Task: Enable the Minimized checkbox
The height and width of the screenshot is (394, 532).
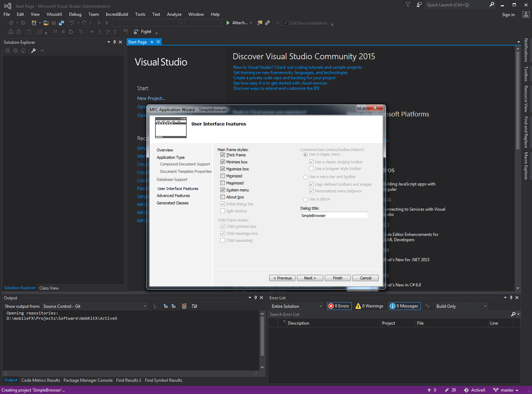Action: coord(222,176)
